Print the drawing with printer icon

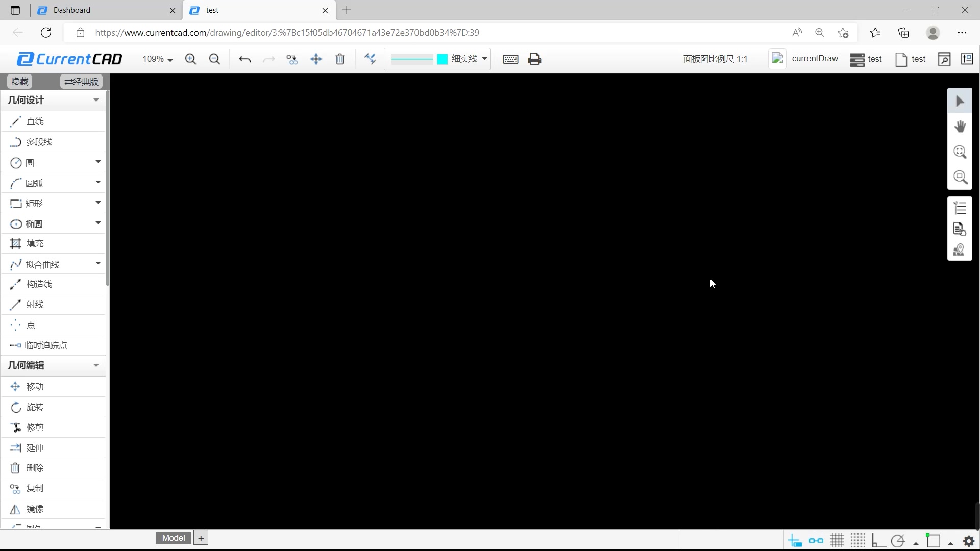pyautogui.click(x=534, y=59)
